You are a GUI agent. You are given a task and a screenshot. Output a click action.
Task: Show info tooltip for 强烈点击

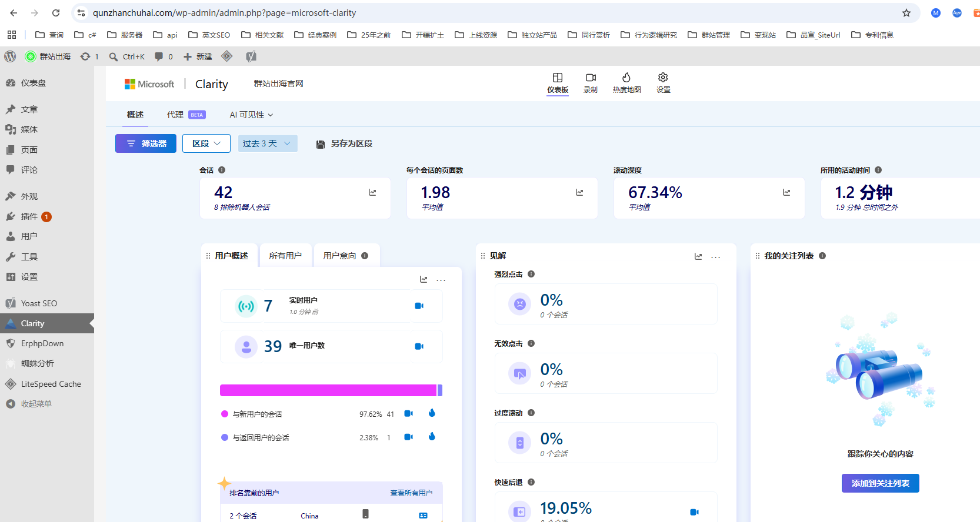coord(531,274)
